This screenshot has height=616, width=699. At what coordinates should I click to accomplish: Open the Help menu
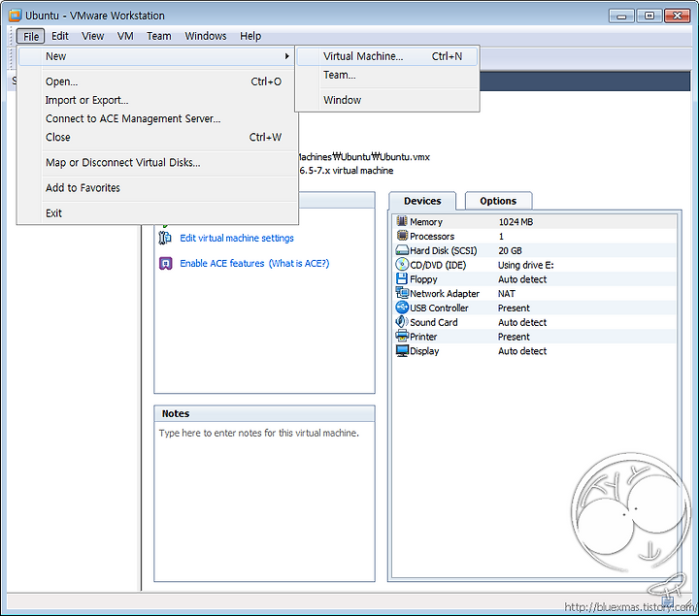pos(250,36)
